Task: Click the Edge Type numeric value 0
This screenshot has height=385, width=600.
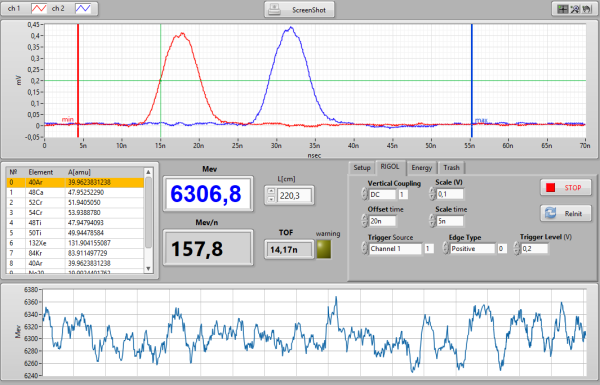Action: 501,249
